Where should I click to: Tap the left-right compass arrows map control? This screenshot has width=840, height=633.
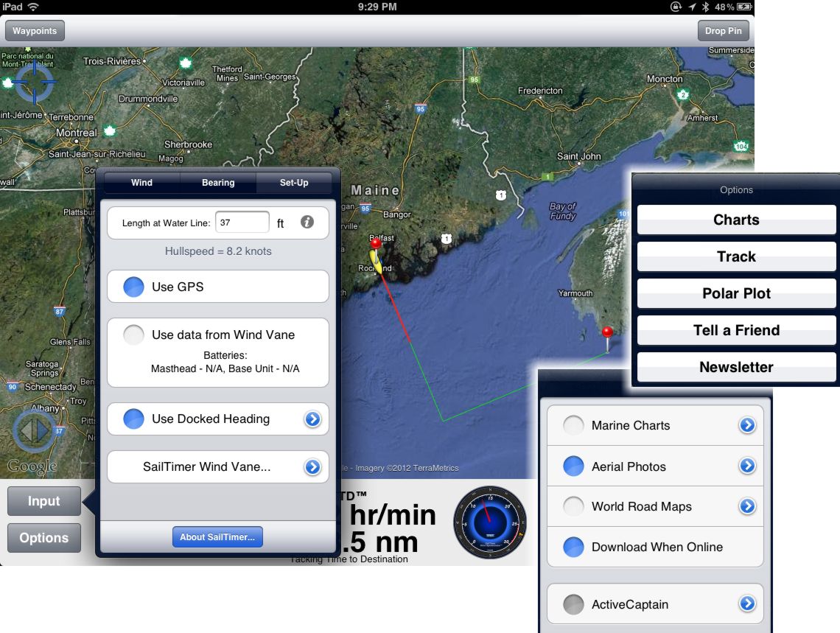pyautogui.click(x=35, y=430)
